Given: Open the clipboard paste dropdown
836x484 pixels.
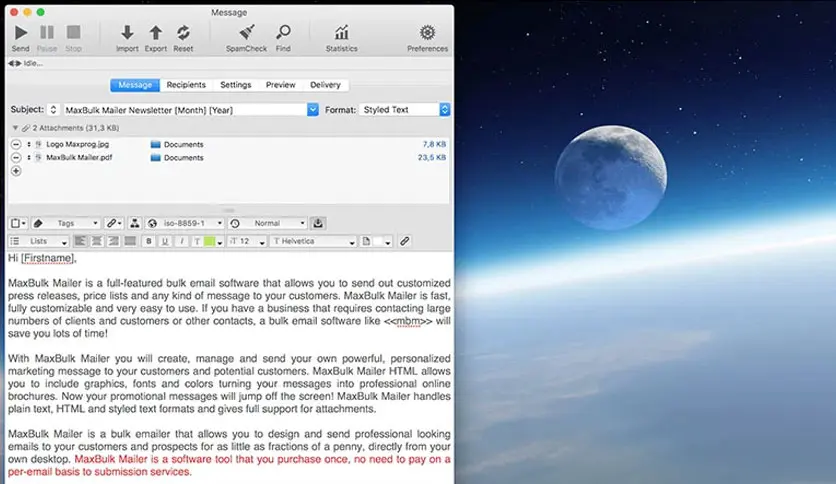Looking at the screenshot, I should coord(19,223).
